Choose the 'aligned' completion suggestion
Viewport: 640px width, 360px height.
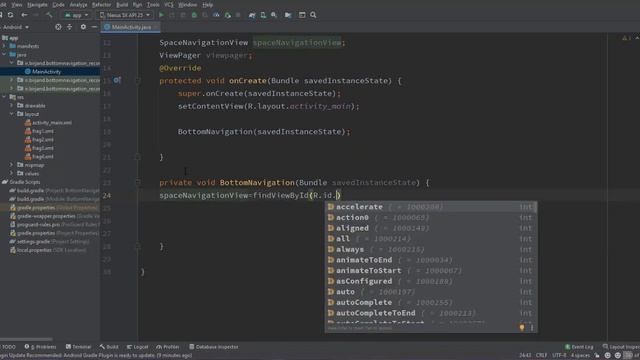click(x=431, y=228)
